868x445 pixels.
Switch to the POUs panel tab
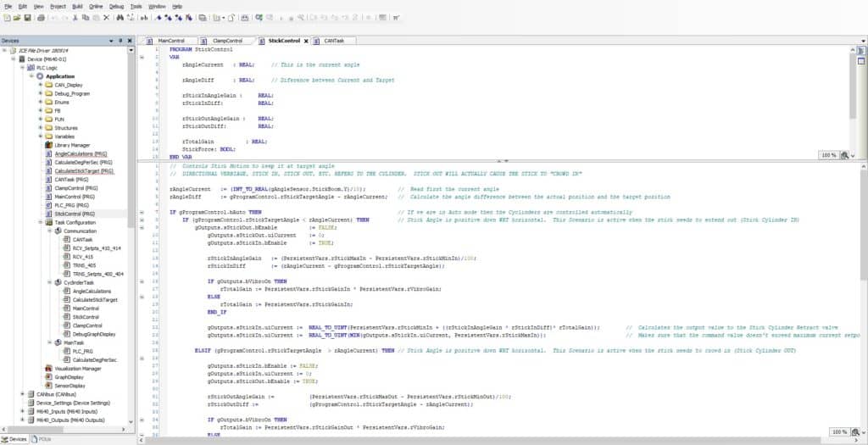coord(42,439)
